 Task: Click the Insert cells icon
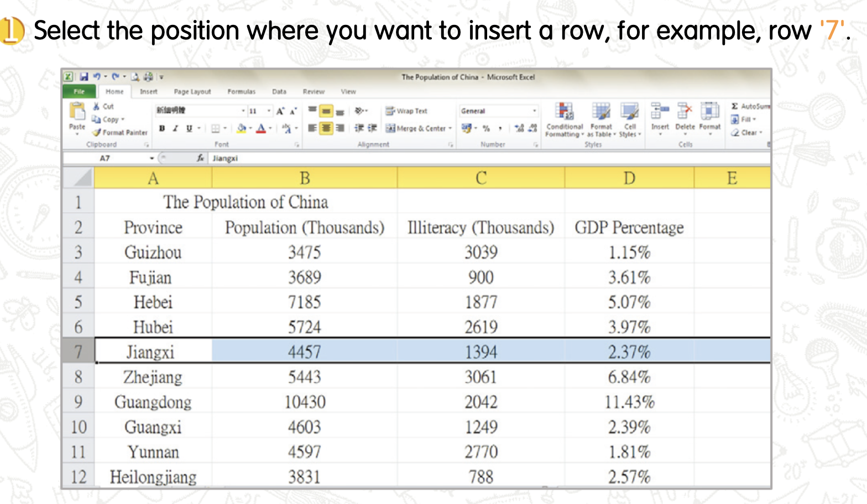click(x=660, y=112)
